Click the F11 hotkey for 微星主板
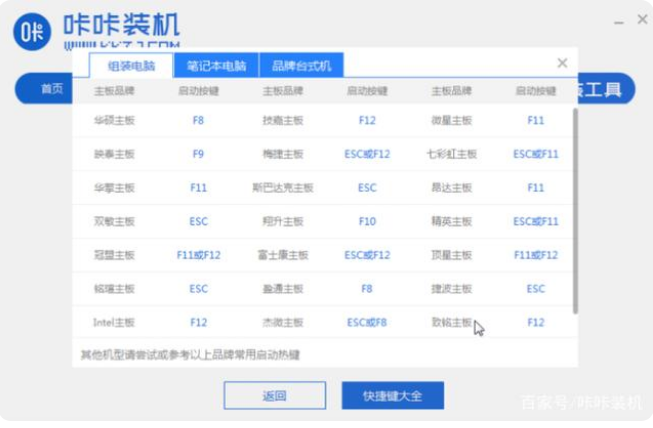The height and width of the screenshot is (428, 653). coord(536,120)
